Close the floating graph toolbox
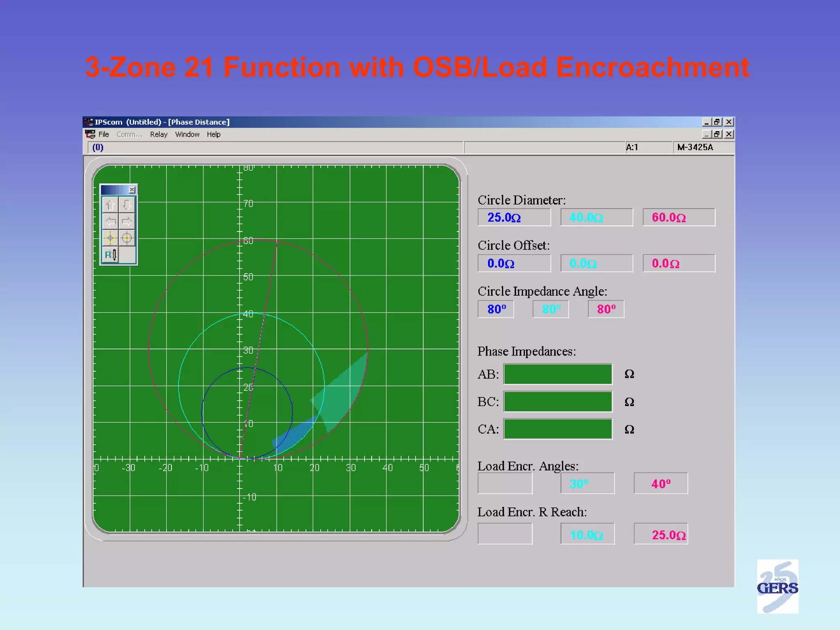 132,189
